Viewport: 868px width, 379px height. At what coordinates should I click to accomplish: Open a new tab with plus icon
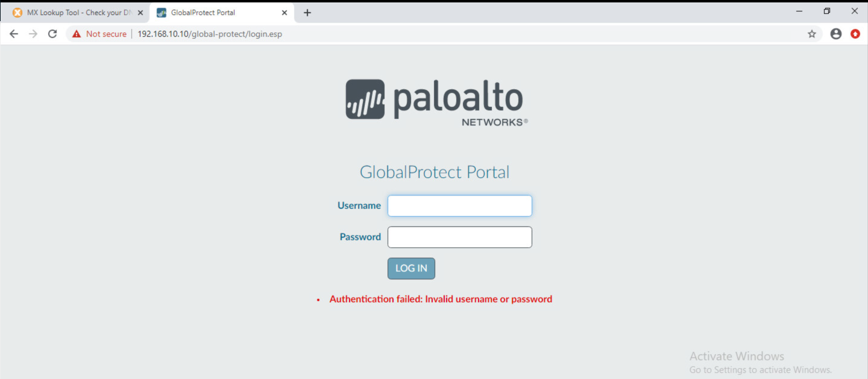(x=307, y=13)
